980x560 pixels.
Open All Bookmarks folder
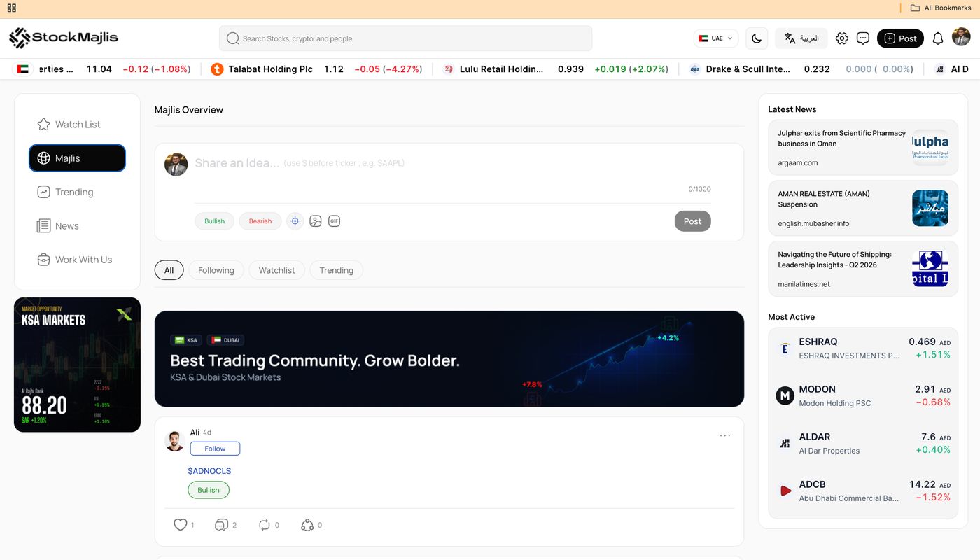click(940, 8)
